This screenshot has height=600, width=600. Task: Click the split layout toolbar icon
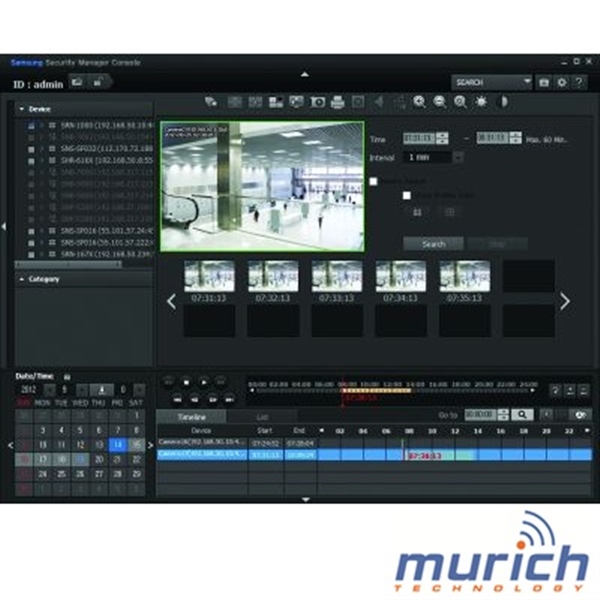[276, 102]
